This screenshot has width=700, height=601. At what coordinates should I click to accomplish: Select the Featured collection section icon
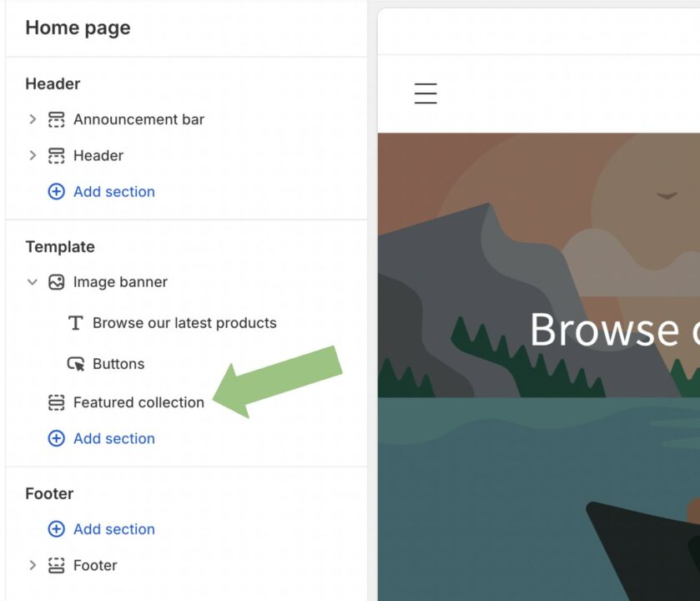(55, 402)
